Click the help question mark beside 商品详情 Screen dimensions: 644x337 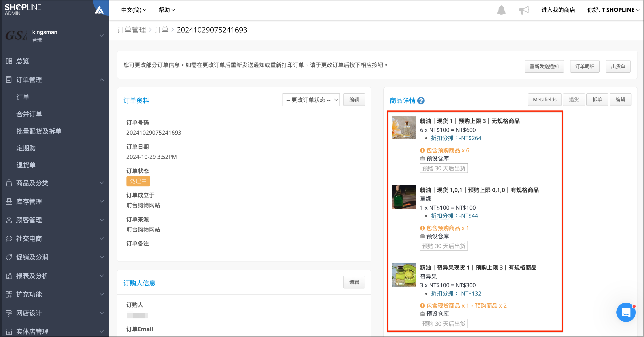(421, 100)
